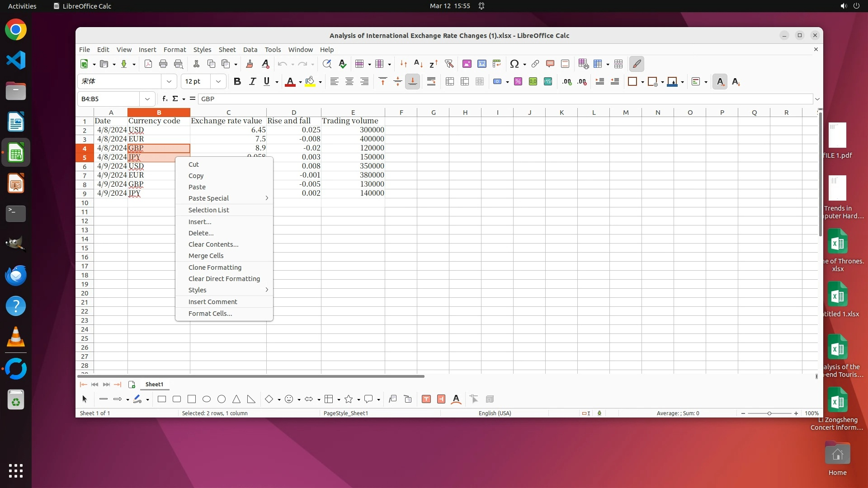Choose Merge Cells from context menu
The width and height of the screenshot is (868, 488).
coord(206,256)
